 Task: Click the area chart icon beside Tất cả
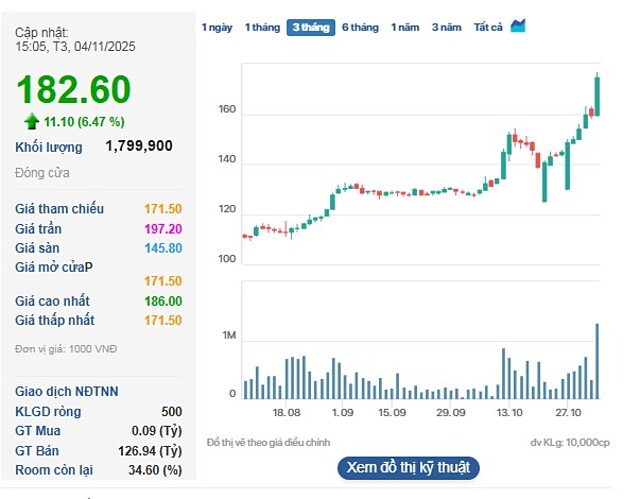pos(518,26)
